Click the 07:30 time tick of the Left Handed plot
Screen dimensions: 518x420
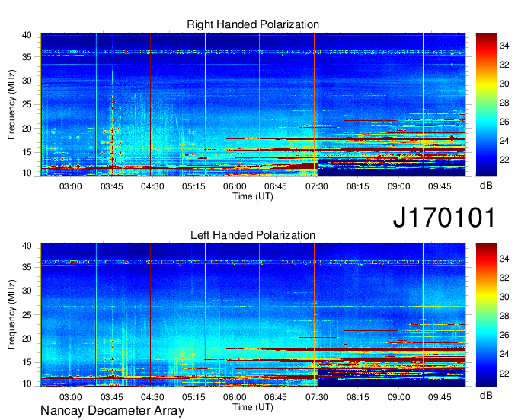[316, 397]
